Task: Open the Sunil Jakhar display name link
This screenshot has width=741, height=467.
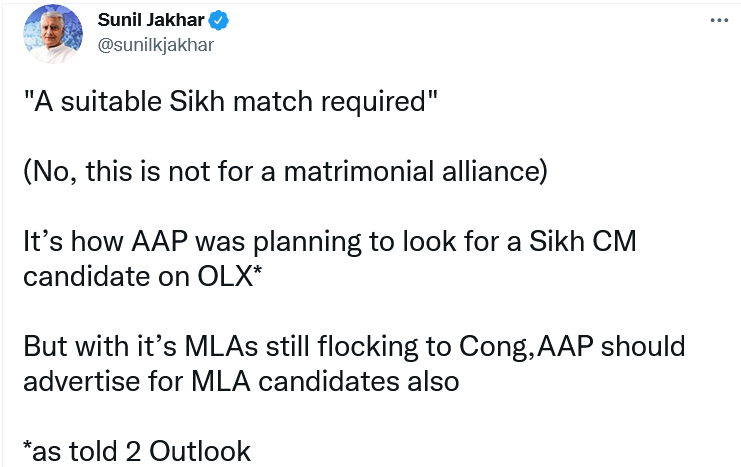Action: click(x=151, y=20)
